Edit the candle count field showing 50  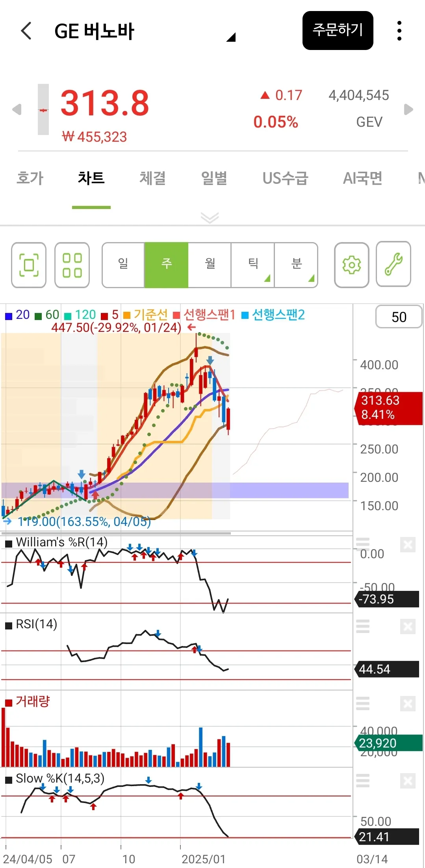[x=399, y=317]
